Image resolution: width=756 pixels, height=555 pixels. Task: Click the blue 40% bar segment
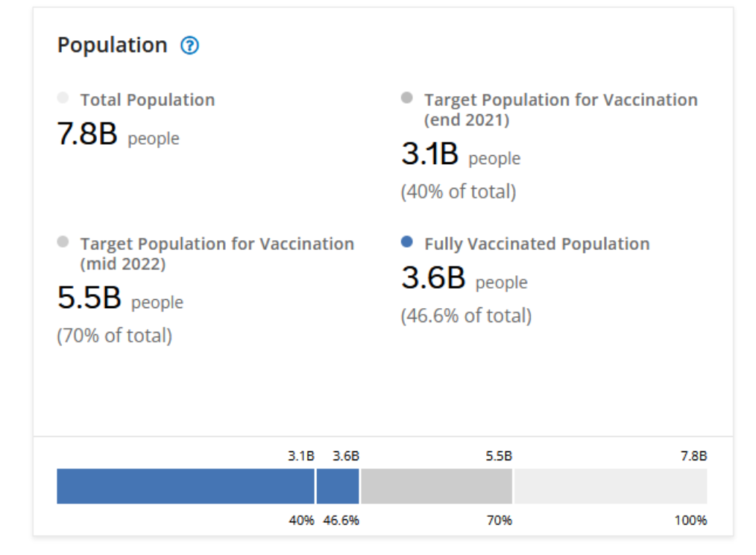pyautogui.click(x=186, y=486)
